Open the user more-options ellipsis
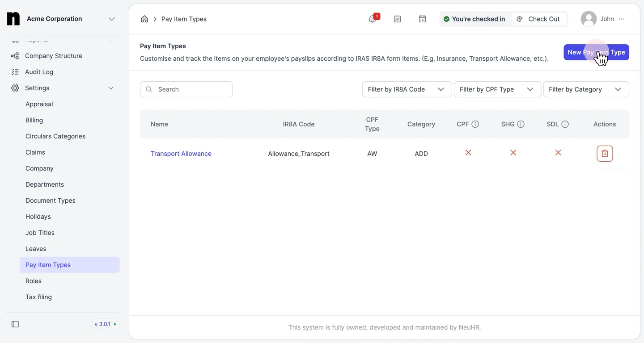The width and height of the screenshot is (644, 343). tap(622, 19)
